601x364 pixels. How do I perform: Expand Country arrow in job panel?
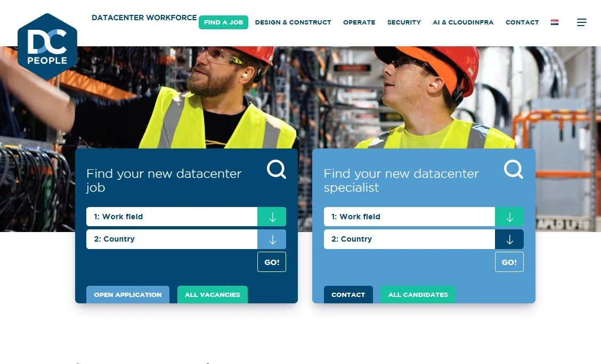(x=272, y=239)
